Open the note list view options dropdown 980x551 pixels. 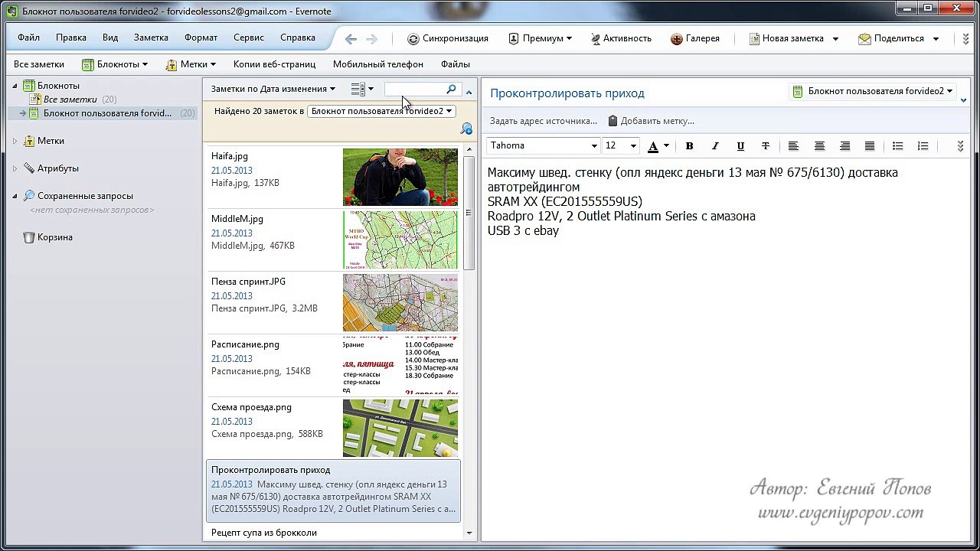(362, 90)
